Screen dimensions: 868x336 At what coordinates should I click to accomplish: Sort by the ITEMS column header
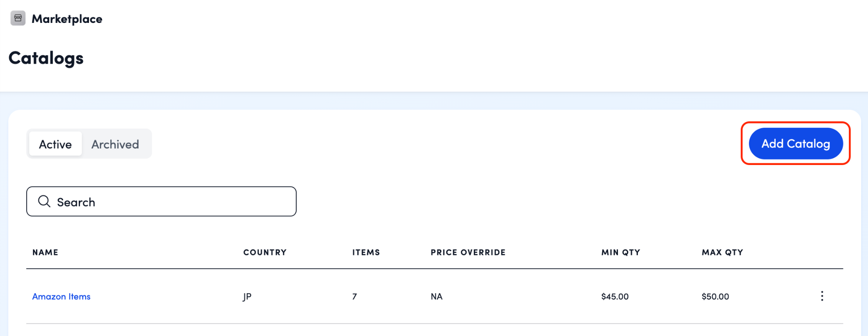tap(366, 252)
